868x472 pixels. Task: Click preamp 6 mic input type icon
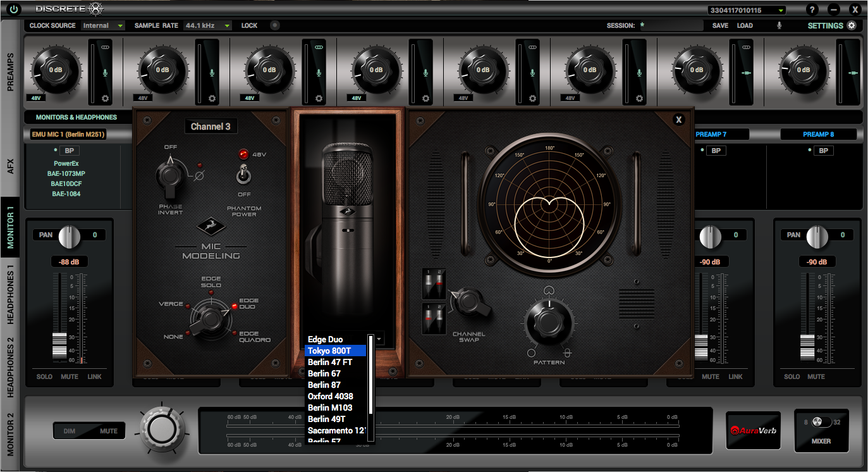click(x=639, y=73)
